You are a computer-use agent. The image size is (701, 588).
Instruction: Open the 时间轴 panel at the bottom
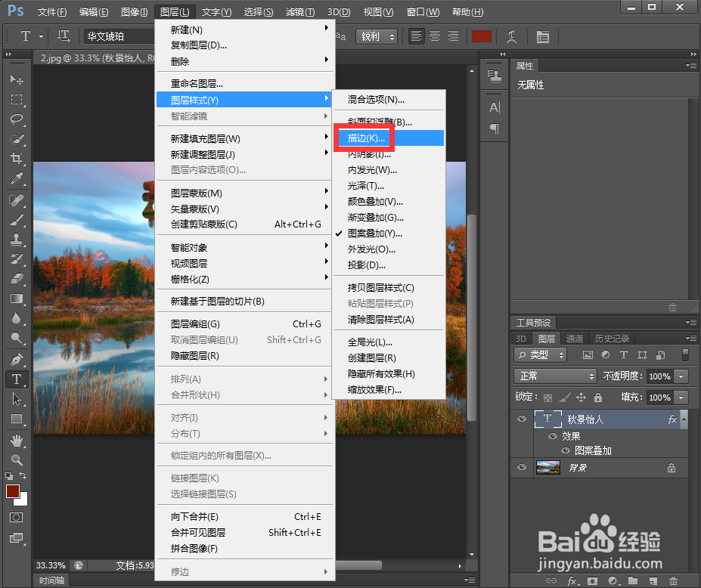[x=51, y=580]
